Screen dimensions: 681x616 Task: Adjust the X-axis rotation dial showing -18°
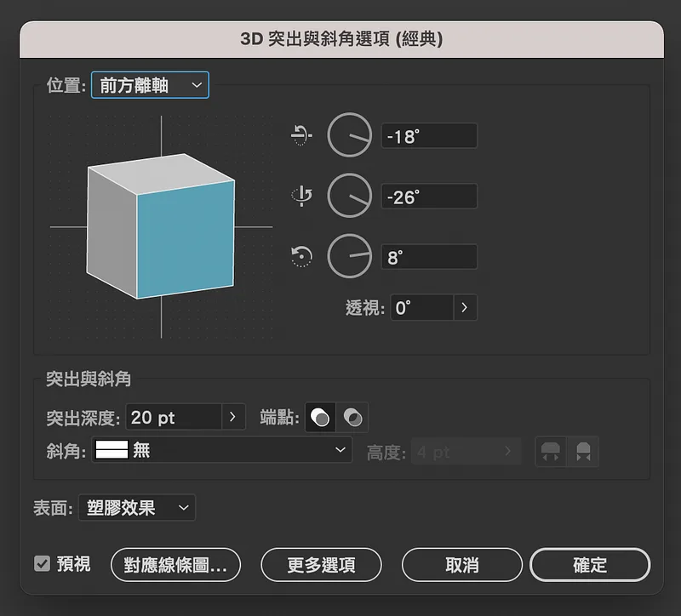tap(350, 135)
